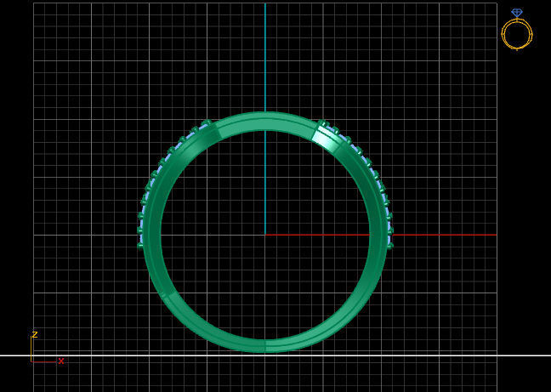
Task: Select the green ring band at its bottom
Action: click(x=265, y=345)
